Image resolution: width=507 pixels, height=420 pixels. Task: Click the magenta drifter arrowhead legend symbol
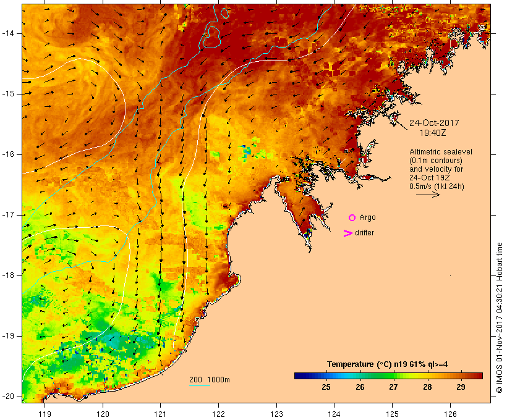pyautogui.click(x=347, y=233)
